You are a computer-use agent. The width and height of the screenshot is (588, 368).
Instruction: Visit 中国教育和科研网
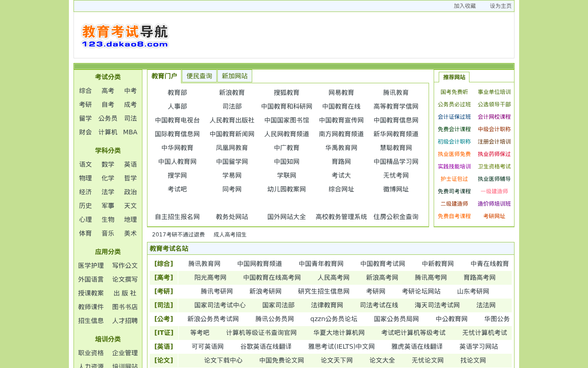click(287, 107)
